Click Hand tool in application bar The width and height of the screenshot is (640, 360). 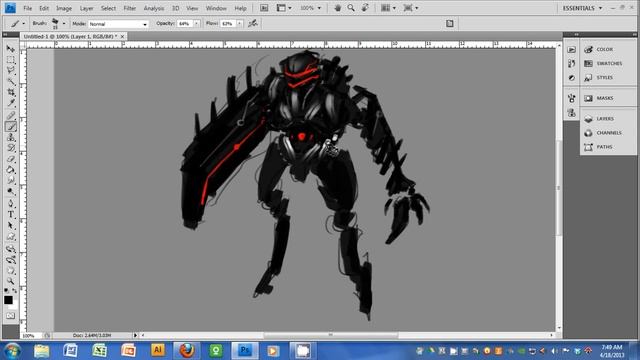click(x=338, y=8)
